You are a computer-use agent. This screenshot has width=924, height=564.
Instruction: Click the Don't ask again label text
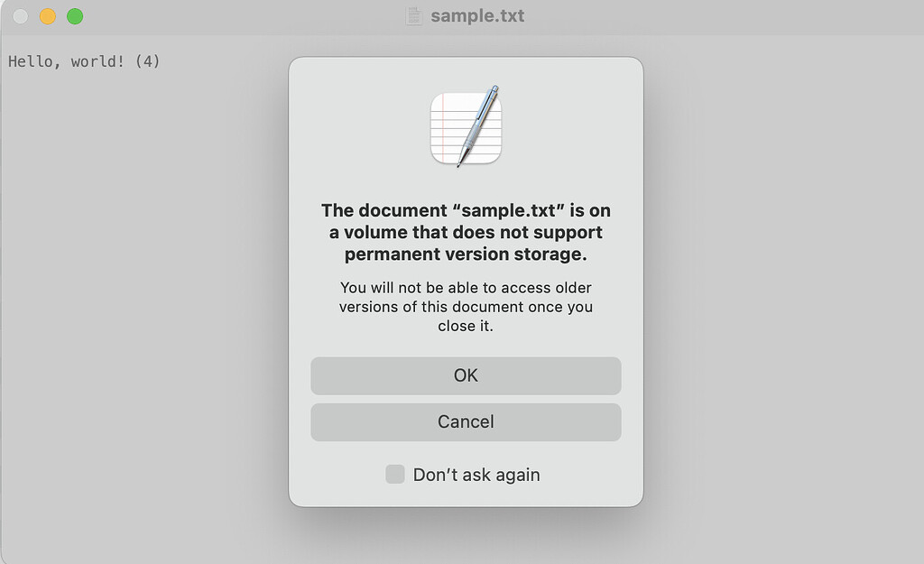(x=476, y=474)
